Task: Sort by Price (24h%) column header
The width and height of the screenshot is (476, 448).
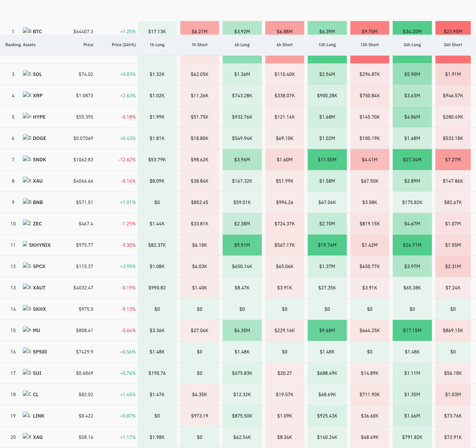Action: pyautogui.click(x=124, y=45)
